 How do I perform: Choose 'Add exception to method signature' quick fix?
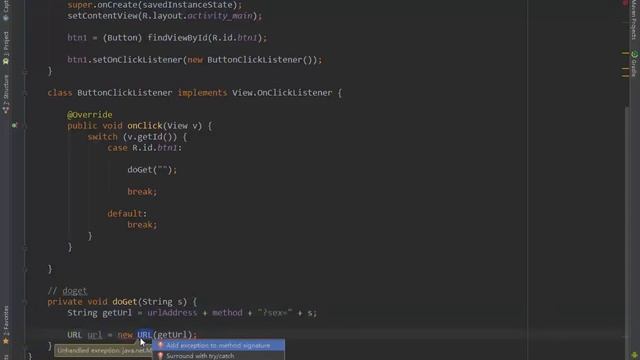pos(218,345)
